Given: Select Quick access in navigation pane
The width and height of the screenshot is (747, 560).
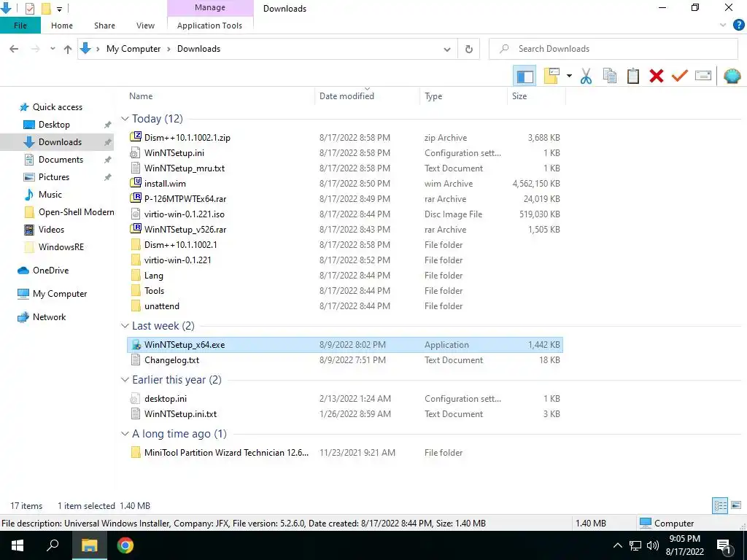Looking at the screenshot, I should [57, 107].
